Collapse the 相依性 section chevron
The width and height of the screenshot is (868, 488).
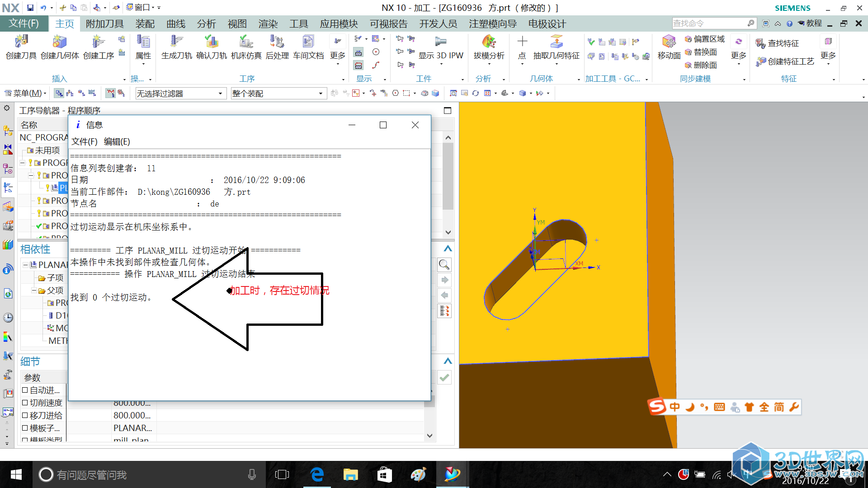click(448, 249)
